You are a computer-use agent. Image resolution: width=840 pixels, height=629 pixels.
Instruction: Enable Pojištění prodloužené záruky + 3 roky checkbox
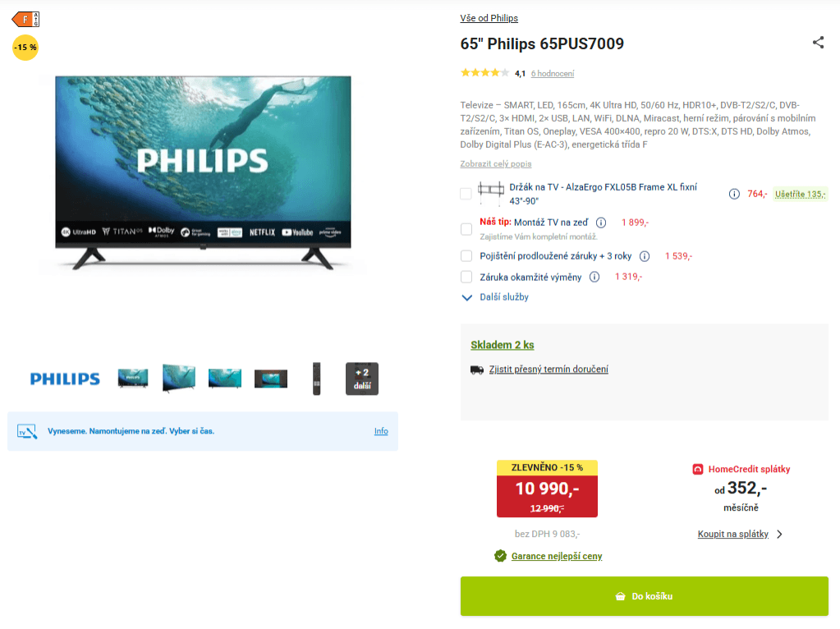click(466, 256)
